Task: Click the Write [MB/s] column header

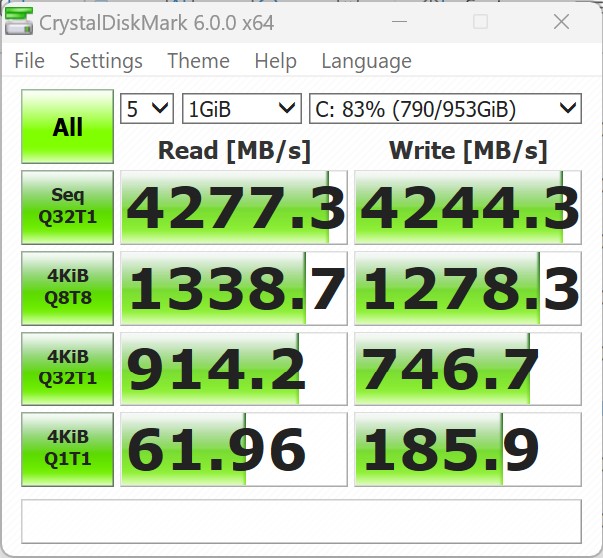Action: (468, 150)
